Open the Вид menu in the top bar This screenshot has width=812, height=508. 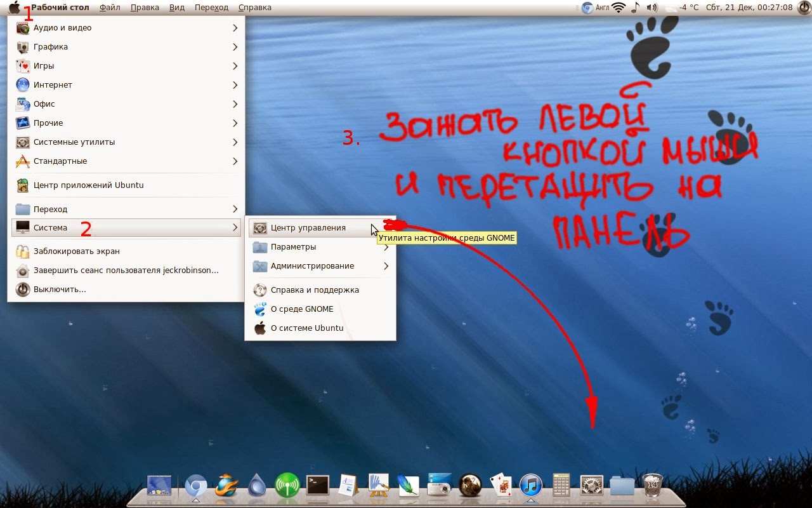coord(177,8)
